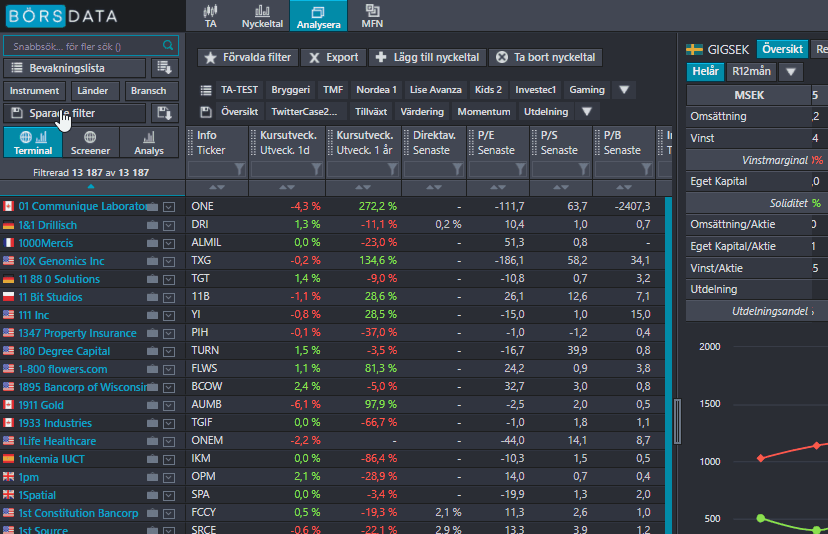
Task: Click the red chart data point at 1000
Action: click(x=760, y=458)
